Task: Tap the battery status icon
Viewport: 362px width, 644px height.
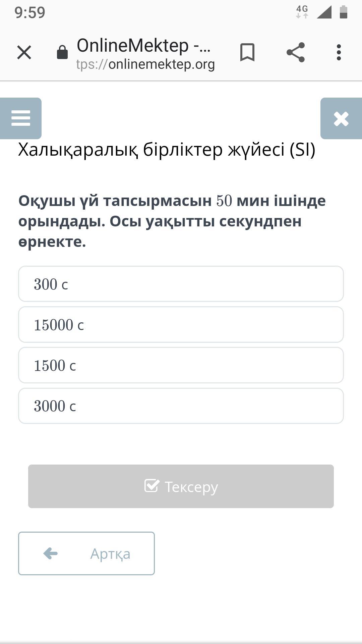Action: 344,12
